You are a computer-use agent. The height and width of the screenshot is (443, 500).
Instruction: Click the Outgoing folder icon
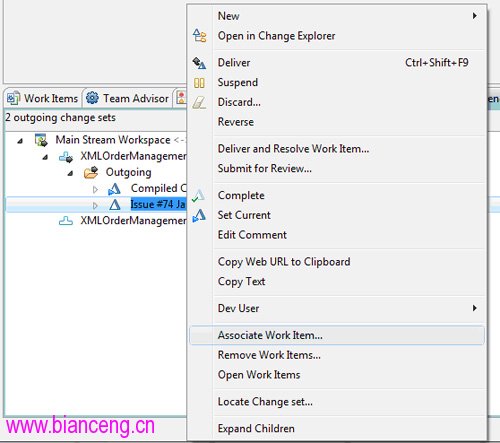(x=91, y=172)
